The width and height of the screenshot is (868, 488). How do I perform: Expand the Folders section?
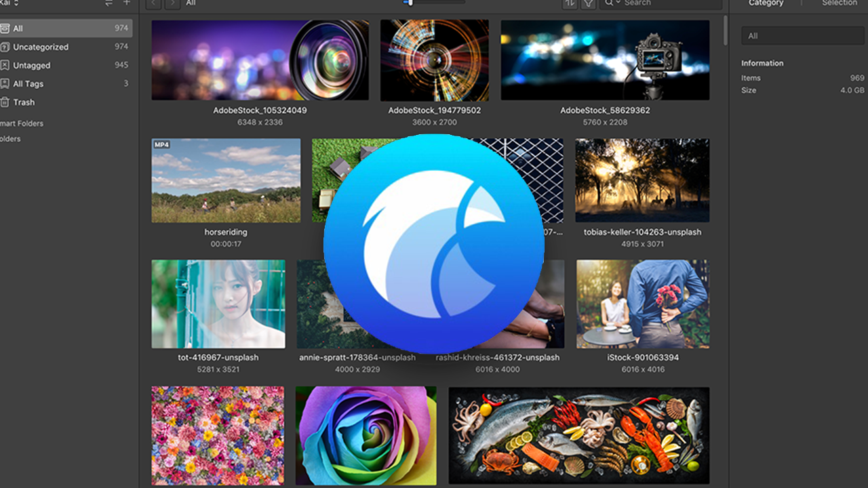[x=10, y=139]
